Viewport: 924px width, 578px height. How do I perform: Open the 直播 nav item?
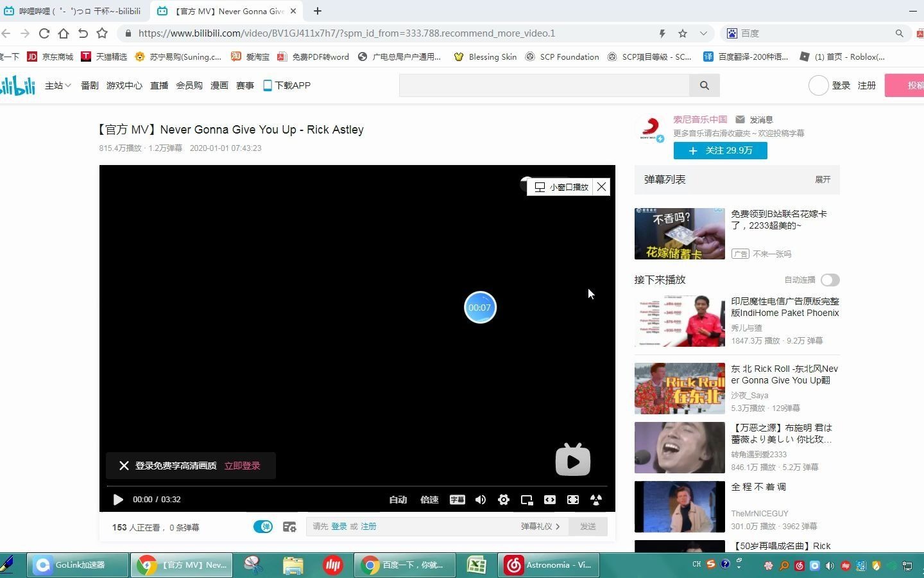point(159,85)
